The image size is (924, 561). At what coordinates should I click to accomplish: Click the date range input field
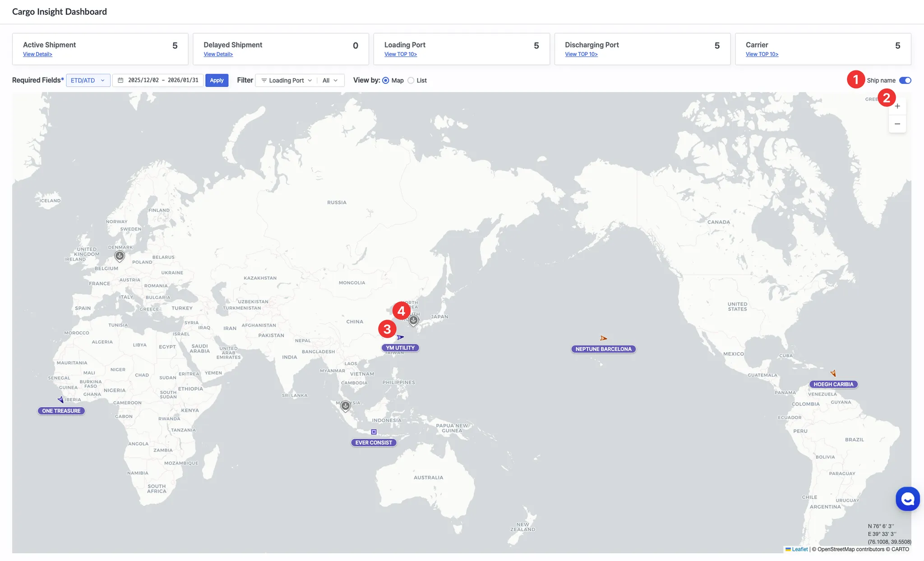[x=158, y=80]
